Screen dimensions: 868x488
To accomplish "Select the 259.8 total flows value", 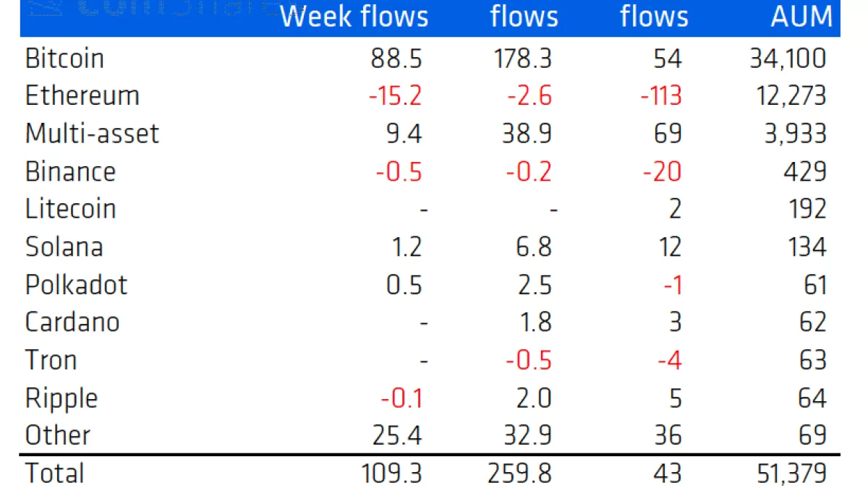I will coord(520,474).
